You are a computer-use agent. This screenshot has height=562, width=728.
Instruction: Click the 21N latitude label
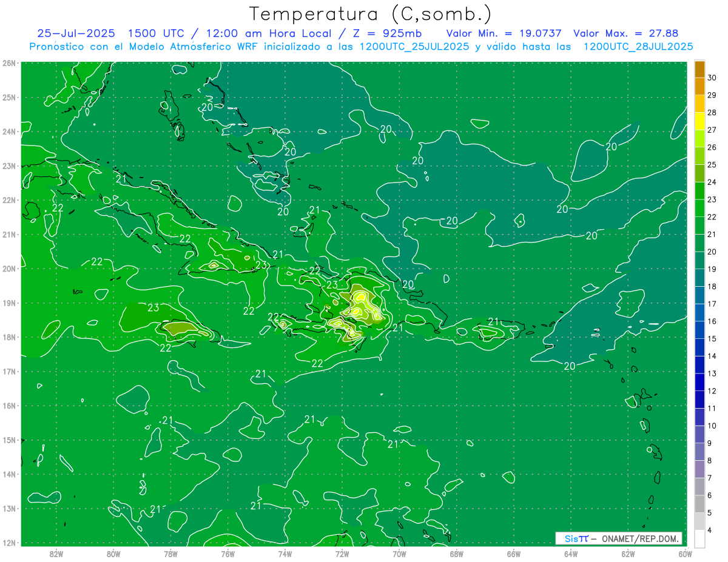click(x=9, y=234)
